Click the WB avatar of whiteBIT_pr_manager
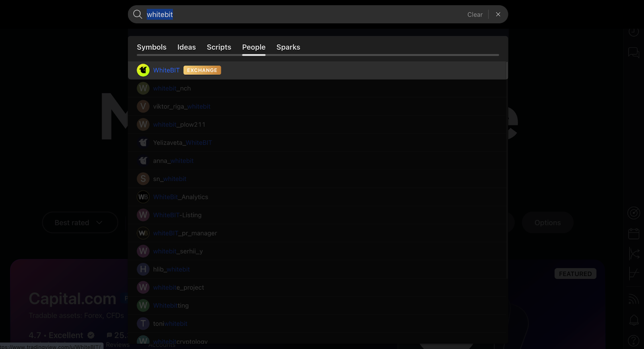This screenshot has height=349, width=644. 143,233
